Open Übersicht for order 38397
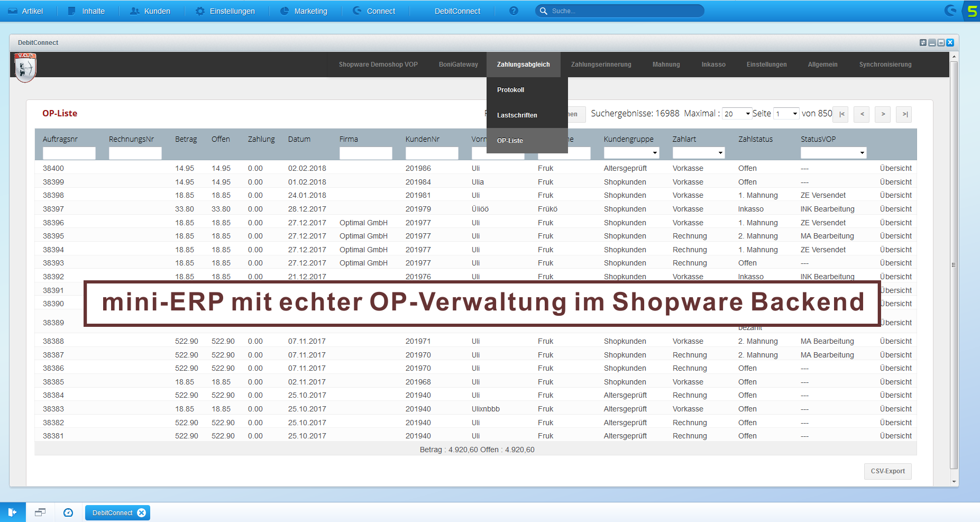Image resolution: width=980 pixels, height=522 pixels. (x=895, y=209)
